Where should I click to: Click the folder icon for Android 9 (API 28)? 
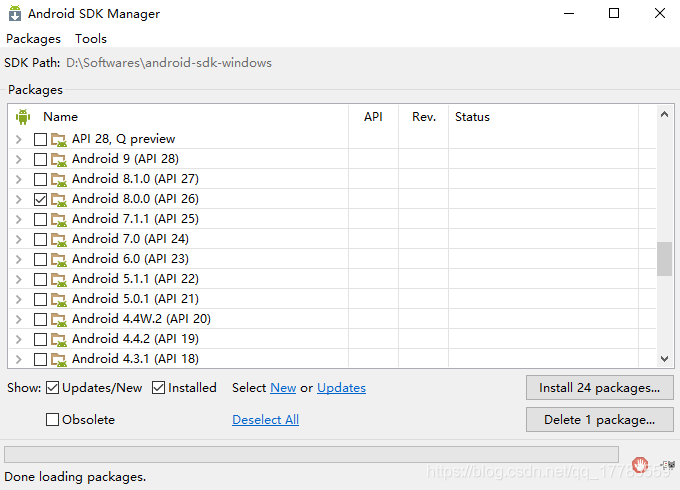[59, 159]
